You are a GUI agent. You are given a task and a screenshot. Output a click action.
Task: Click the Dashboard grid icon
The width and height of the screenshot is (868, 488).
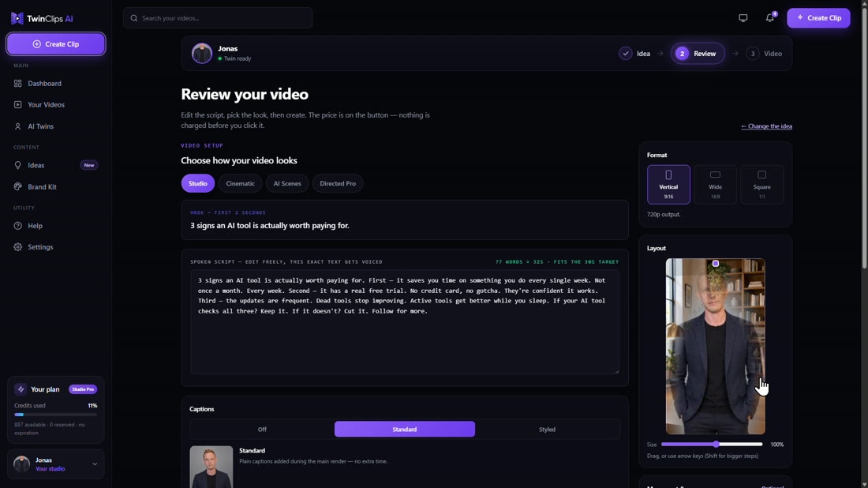[17, 83]
